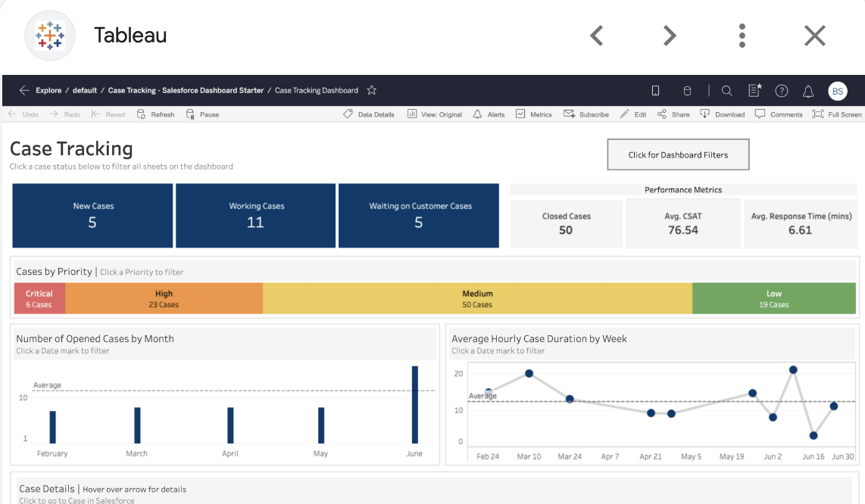Open Metrics from the toolbar
The image size is (865, 504).
point(533,114)
